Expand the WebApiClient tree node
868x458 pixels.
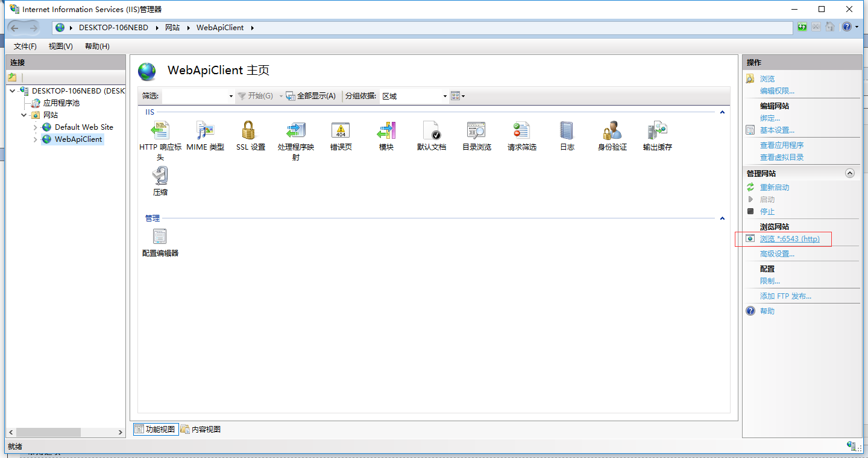(36, 139)
